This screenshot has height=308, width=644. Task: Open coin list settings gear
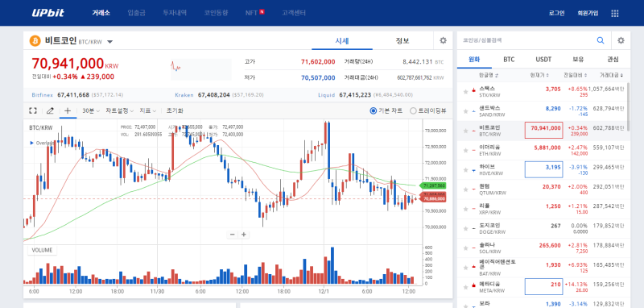point(621,40)
